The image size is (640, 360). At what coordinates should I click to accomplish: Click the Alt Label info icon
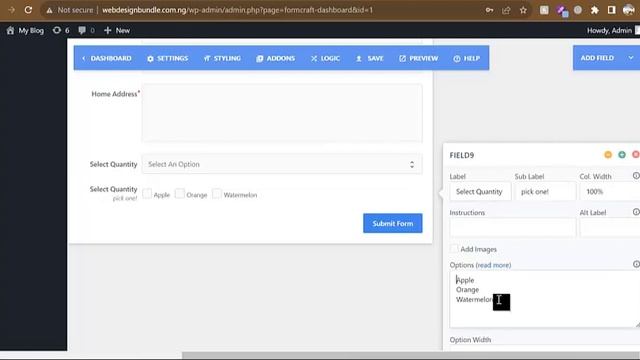point(636,212)
